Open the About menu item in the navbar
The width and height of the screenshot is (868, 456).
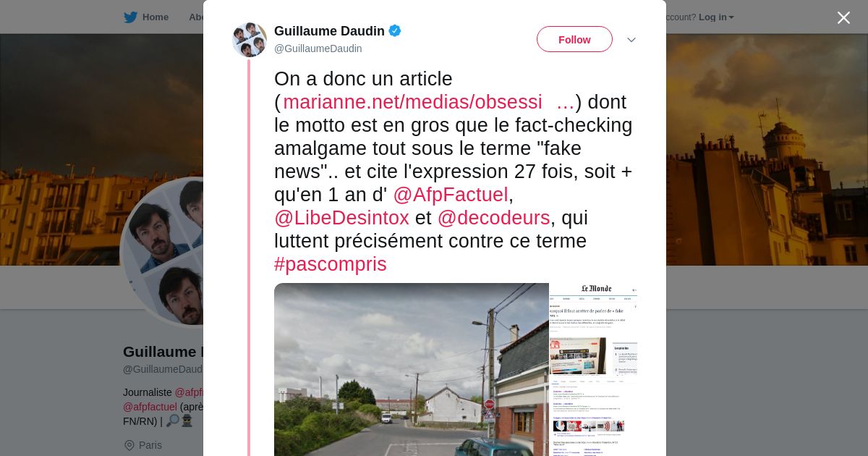click(195, 17)
